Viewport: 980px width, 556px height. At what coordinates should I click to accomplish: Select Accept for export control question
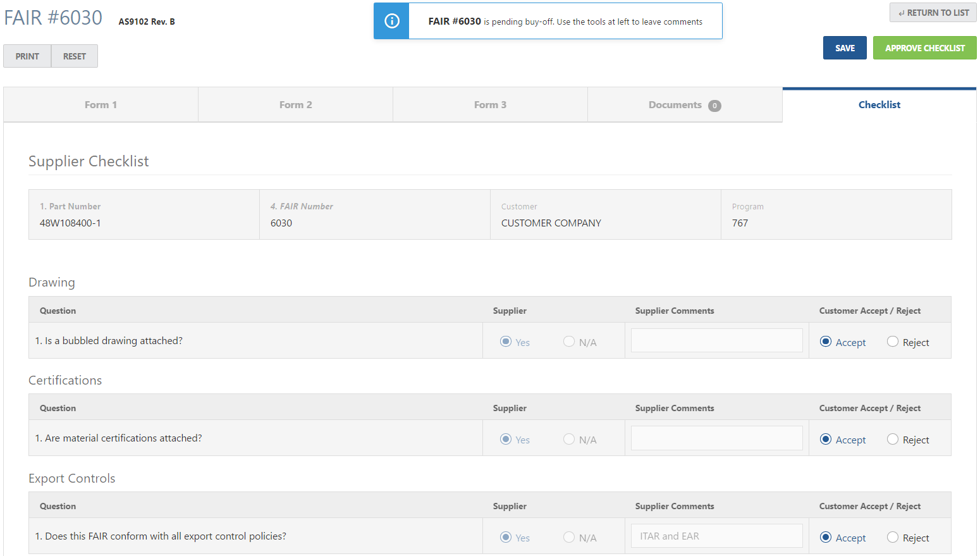(x=826, y=537)
